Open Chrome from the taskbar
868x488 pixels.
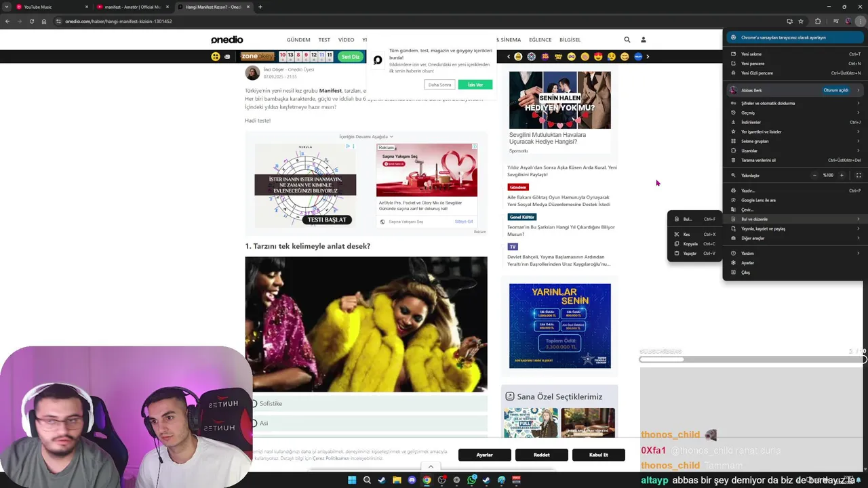click(x=427, y=480)
